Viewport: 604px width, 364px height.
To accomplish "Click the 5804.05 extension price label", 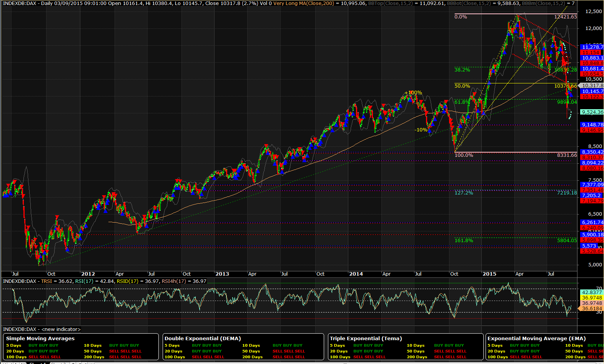I will point(567,241).
